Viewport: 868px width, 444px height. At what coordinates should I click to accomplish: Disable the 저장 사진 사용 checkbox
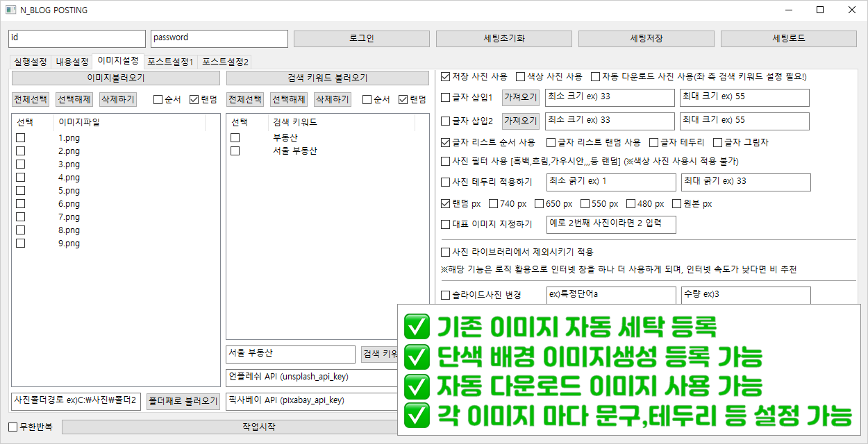click(446, 76)
